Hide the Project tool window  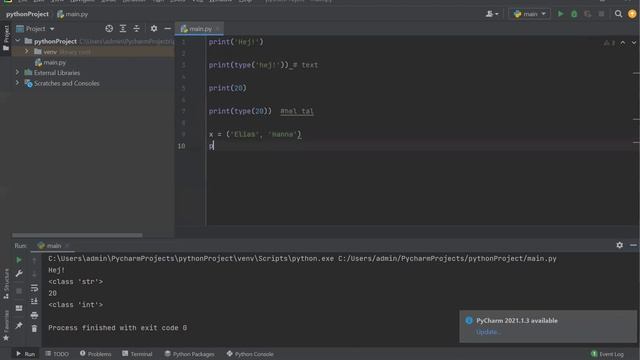(x=167, y=29)
